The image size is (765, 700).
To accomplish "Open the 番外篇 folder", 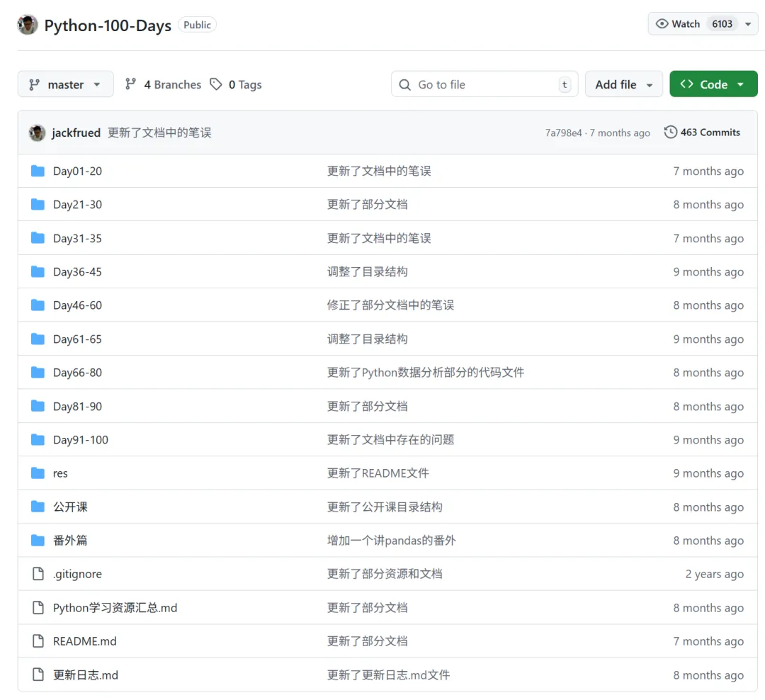I will click(x=70, y=541).
